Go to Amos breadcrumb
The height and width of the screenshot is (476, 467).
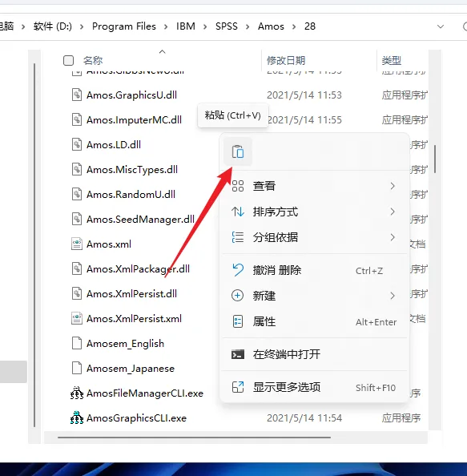click(271, 26)
